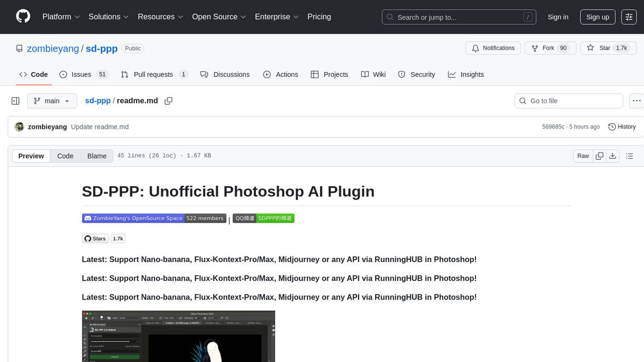The width and height of the screenshot is (644, 362).
Task: Click the 45 lines (26 loc) text
Action: (147, 156)
